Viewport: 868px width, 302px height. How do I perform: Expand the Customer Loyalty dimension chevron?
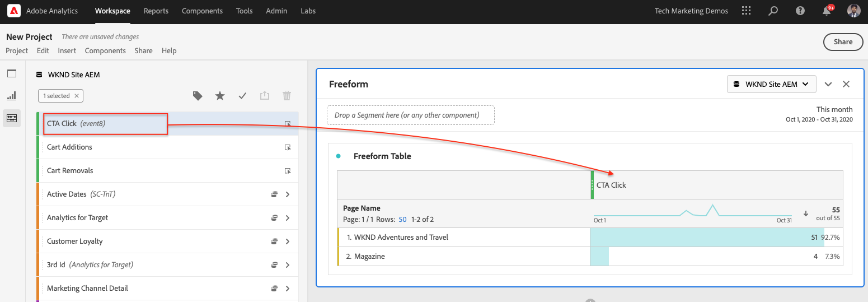tap(288, 241)
